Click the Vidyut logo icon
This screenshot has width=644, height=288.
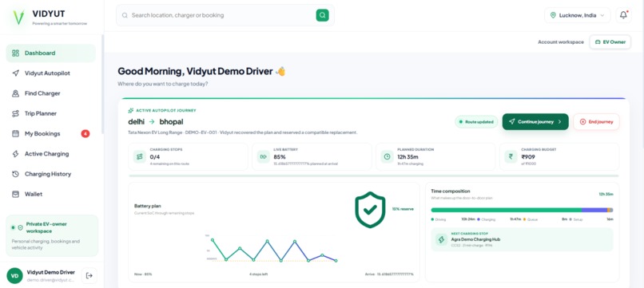pos(18,18)
